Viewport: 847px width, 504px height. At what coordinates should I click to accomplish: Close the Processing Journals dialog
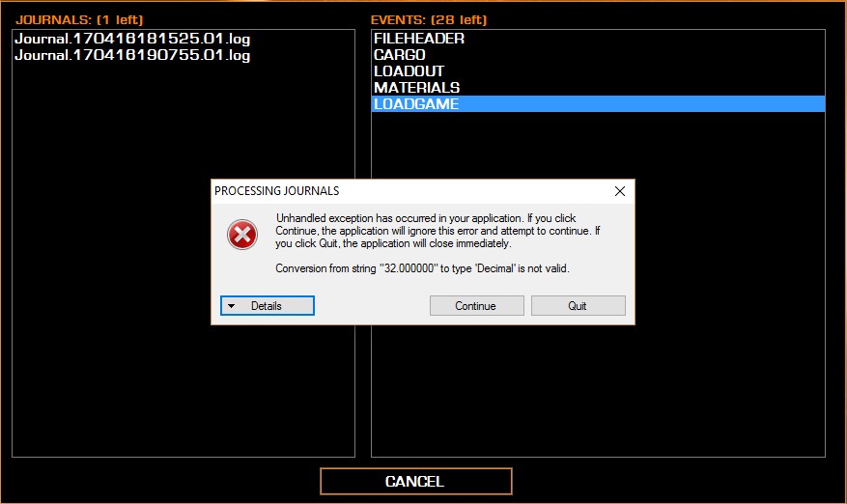(620, 191)
